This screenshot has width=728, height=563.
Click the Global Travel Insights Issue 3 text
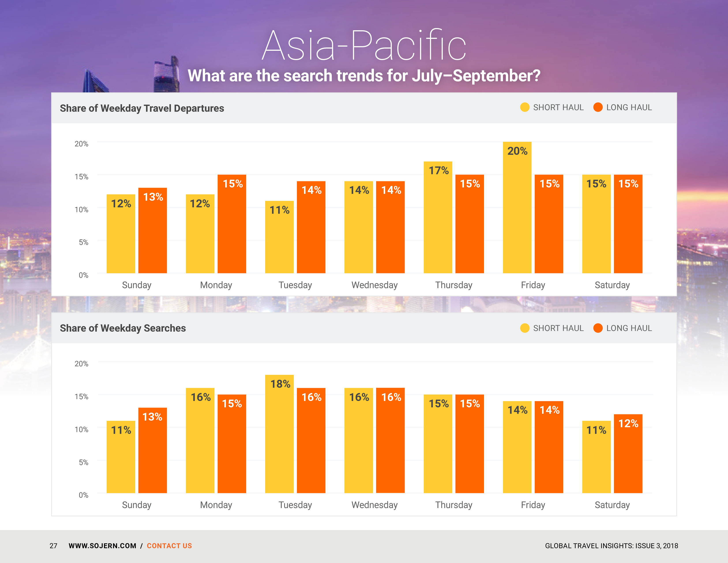(611, 546)
